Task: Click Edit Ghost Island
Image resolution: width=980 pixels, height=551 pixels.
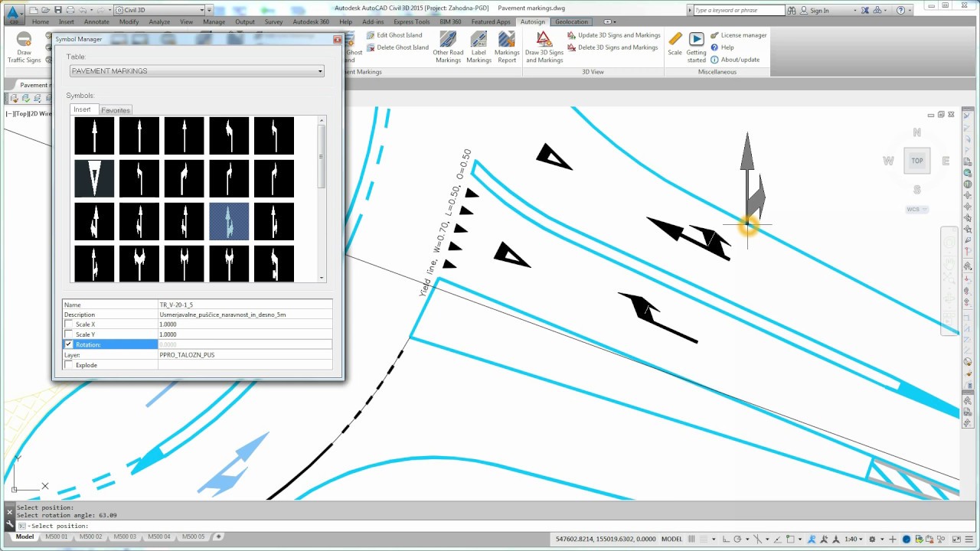Action: (394, 35)
